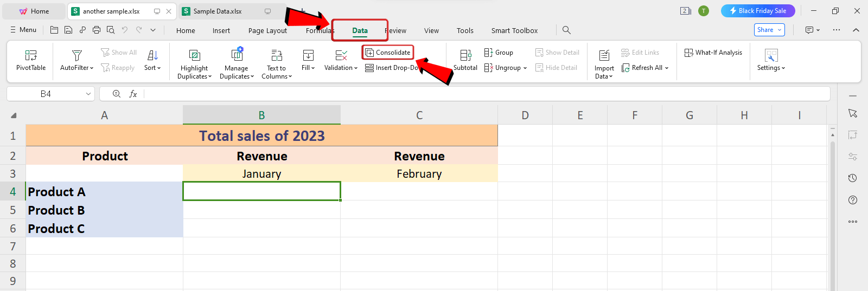Toggle the AutoFilter button
868x291 pixels.
tap(76, 55)
